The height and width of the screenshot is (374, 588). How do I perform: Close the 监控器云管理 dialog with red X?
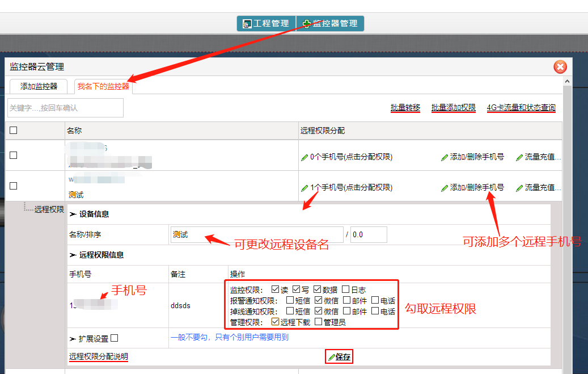point(560,67)
